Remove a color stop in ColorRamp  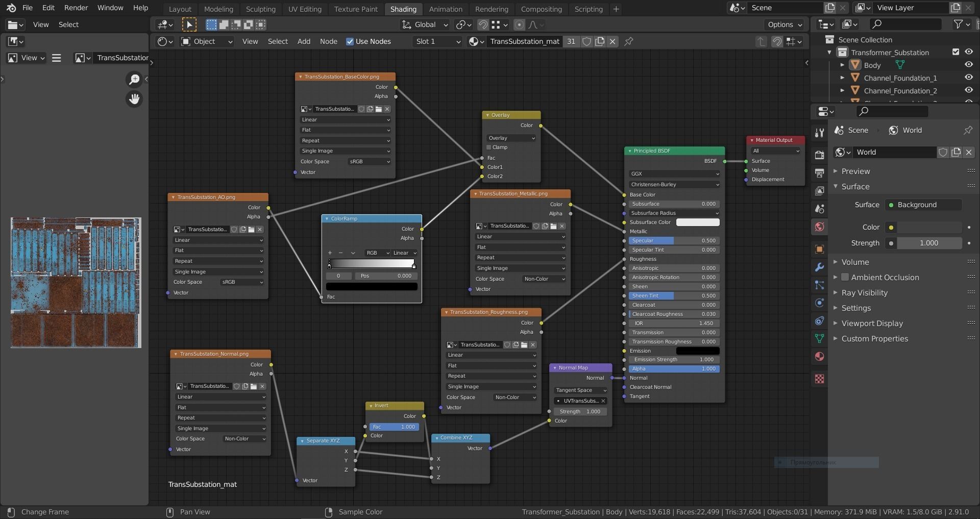click(340, 253)
